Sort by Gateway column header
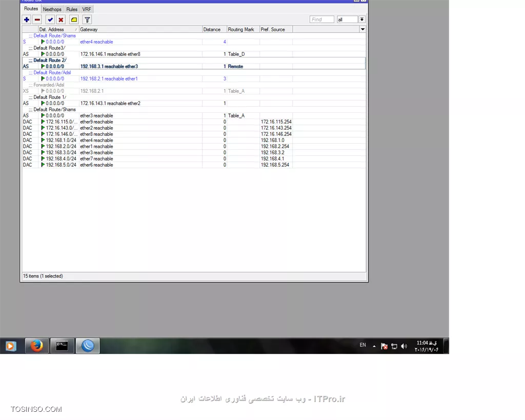 point(140,29)
